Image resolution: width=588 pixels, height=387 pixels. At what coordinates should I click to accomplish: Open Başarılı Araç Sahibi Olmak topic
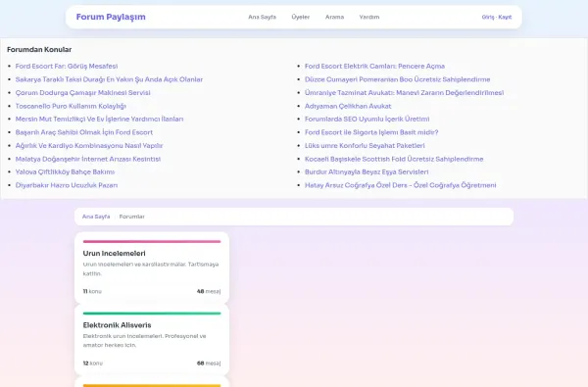pyautogui.click(x=84, y=132)
